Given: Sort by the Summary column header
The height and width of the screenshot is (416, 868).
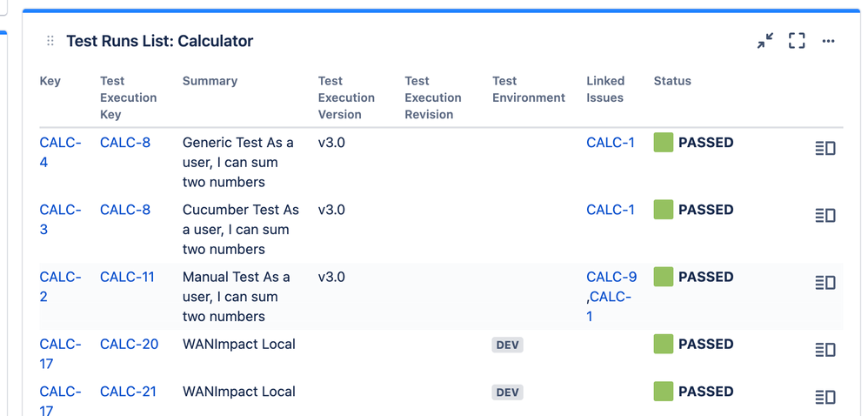Looking at the screenshot, I should pyautogui.click(x=210, y=81).
